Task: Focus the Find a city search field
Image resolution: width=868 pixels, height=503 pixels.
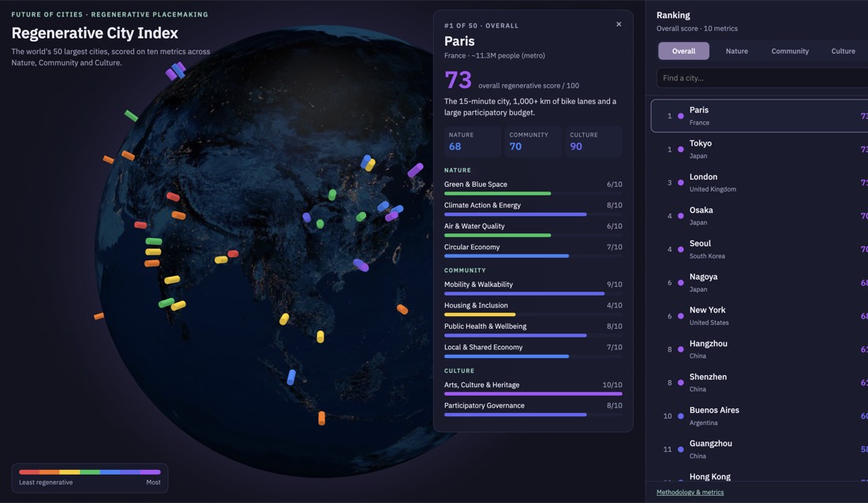Action: [x=762, y=78]
